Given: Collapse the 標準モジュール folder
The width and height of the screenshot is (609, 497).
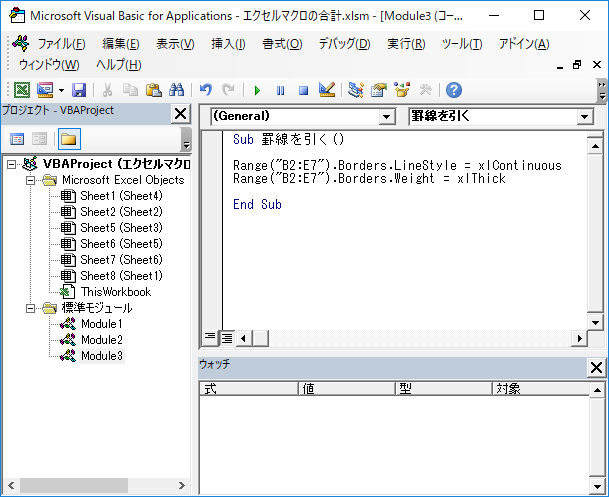Looking at the screenshot, I should 30,309.
